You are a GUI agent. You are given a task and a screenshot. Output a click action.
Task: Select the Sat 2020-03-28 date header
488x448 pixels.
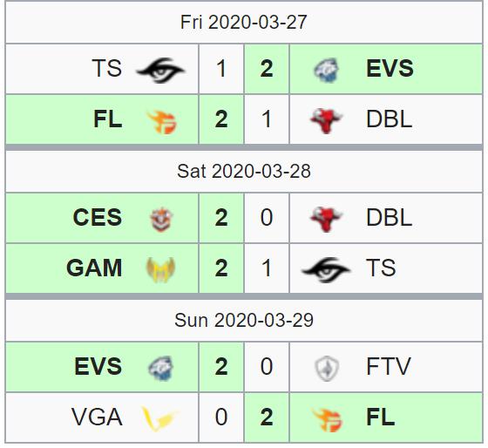coord(244,171)
